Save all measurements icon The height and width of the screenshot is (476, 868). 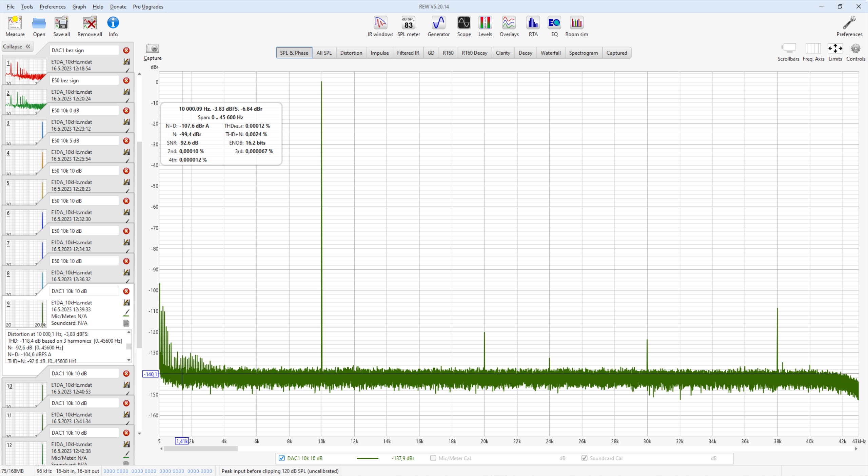tap(61, 26)
